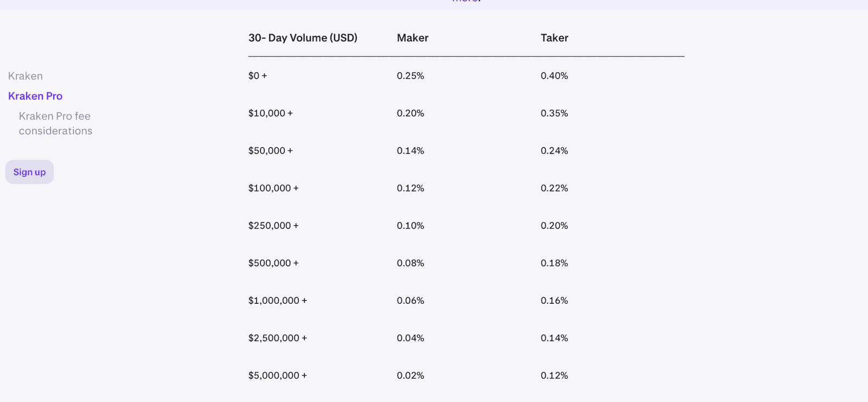Click the $250,000 + volume tier

click(273, 226)
